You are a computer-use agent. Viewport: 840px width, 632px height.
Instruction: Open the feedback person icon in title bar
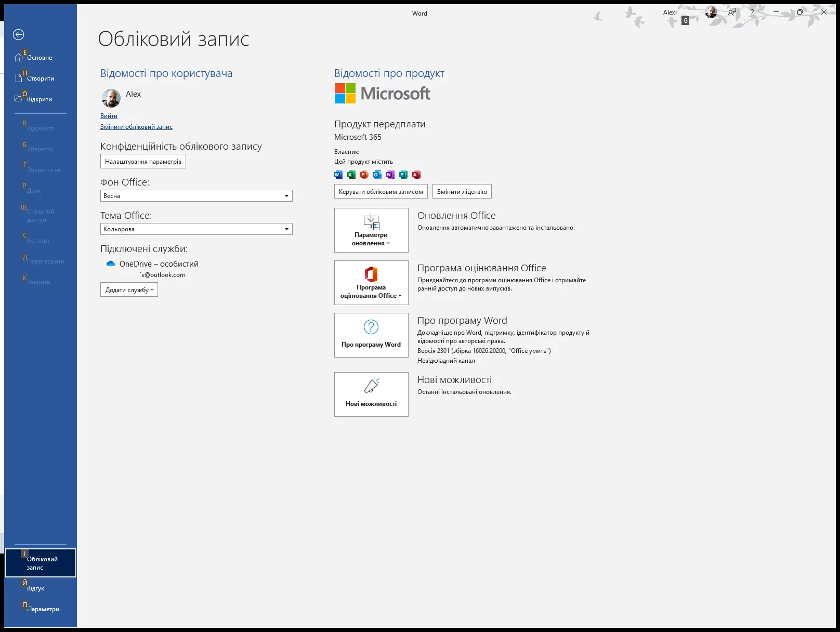pyautogui.click(x=732, y=12)
